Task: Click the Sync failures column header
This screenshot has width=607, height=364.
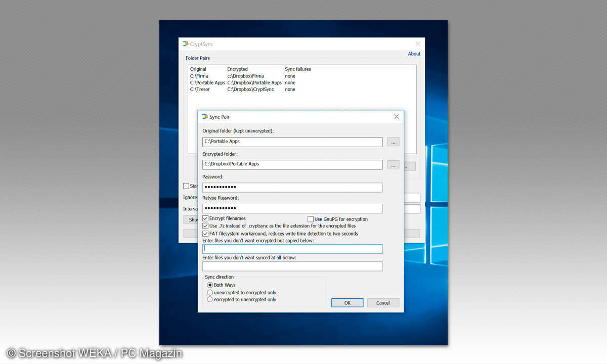Action: pos(298,69)
